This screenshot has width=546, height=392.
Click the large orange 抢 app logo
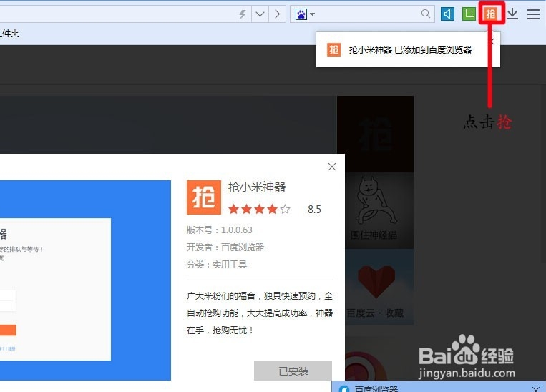pyautogui.click(x=204, y=197)
